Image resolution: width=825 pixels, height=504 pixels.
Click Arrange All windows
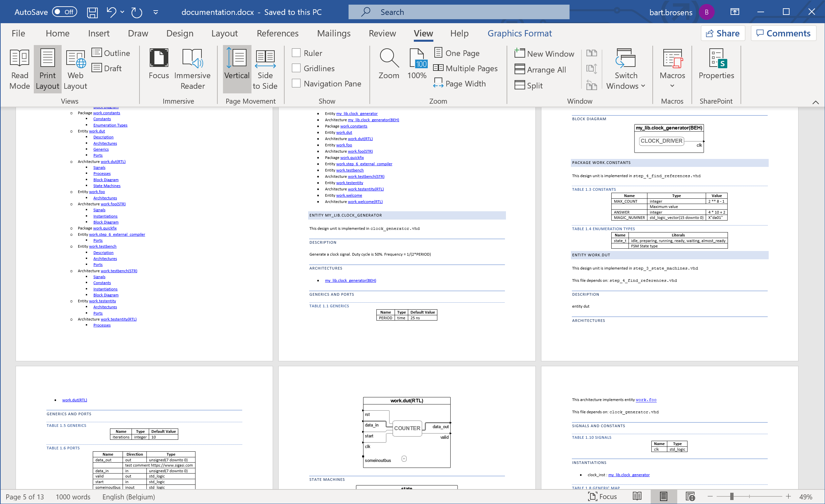pos(540,70)
